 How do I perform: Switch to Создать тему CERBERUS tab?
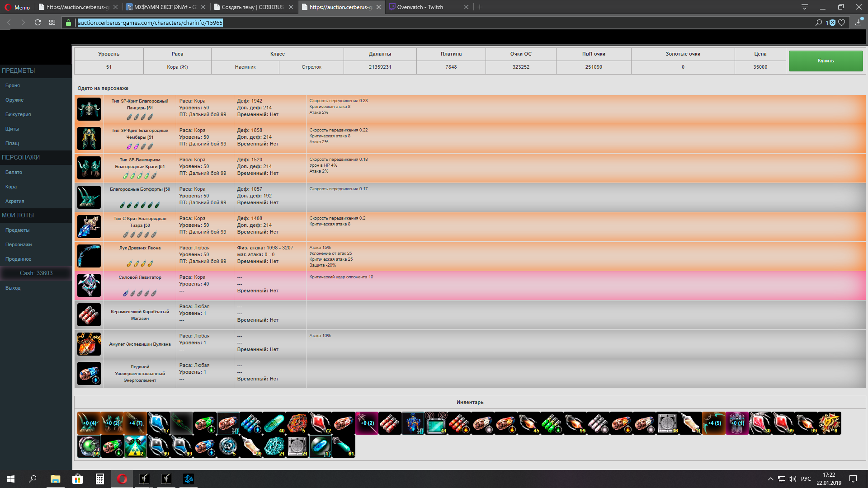[x=253, y=7]
